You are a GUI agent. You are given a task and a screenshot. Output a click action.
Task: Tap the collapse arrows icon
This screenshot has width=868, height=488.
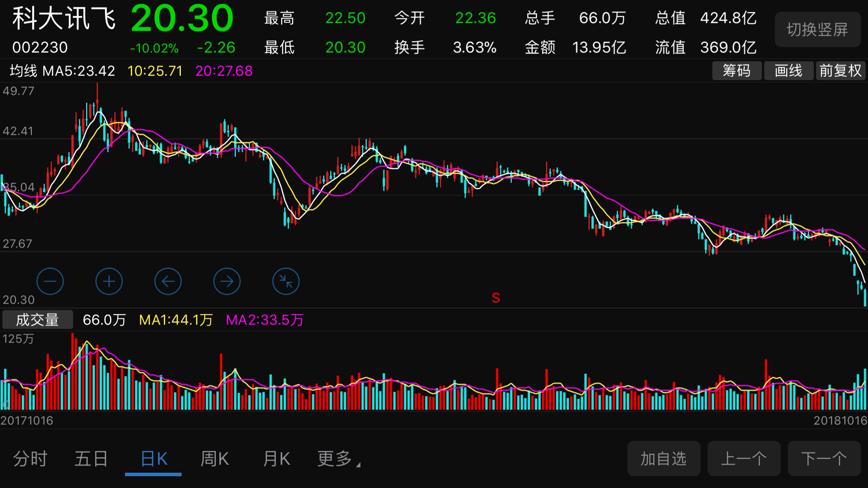(x=286, y=281)
